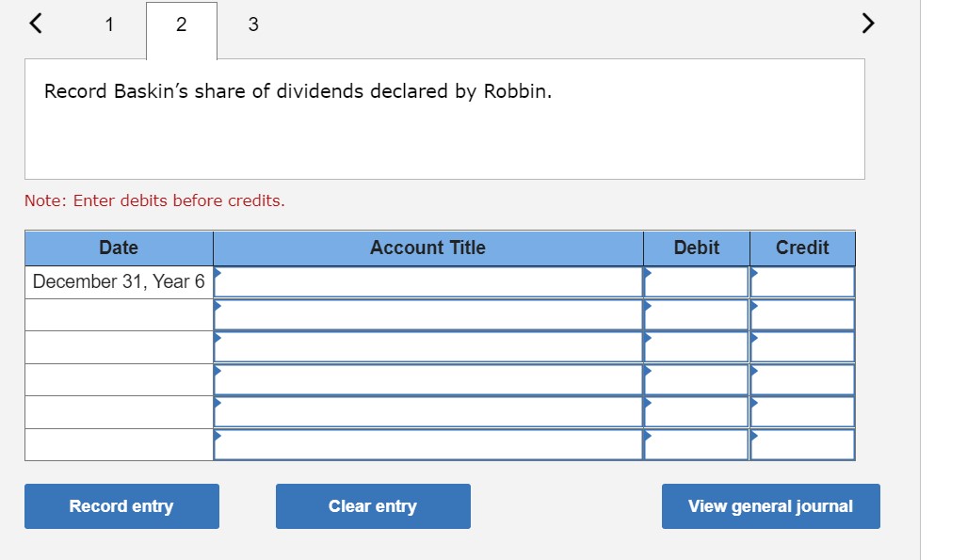Switch to journal entry tab 1
The image size is (967, 560).
[109, 24]
